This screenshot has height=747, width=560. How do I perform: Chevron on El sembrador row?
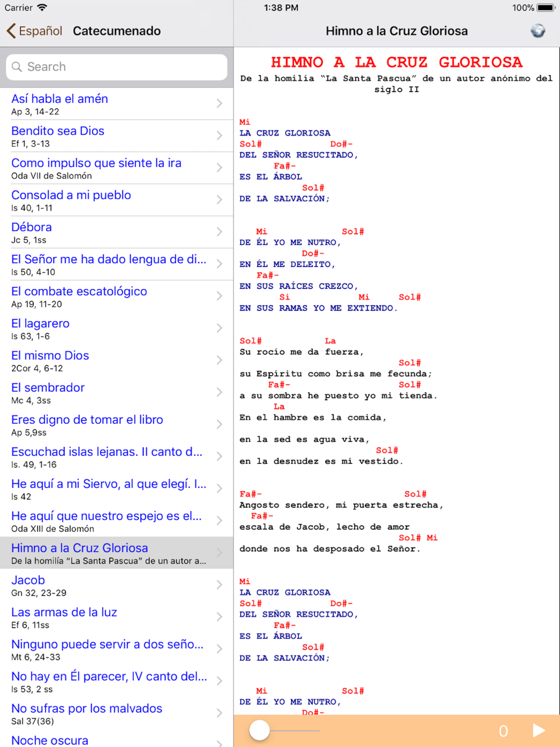220,393
